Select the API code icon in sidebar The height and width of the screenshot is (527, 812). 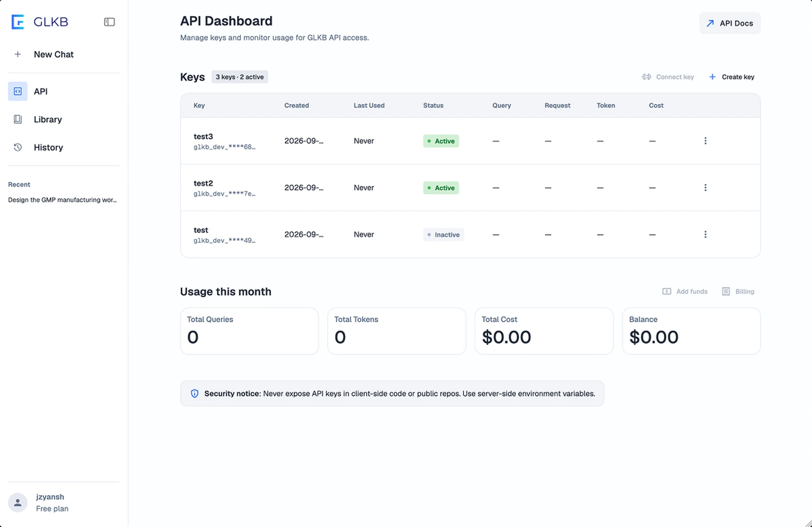(18, 91)
